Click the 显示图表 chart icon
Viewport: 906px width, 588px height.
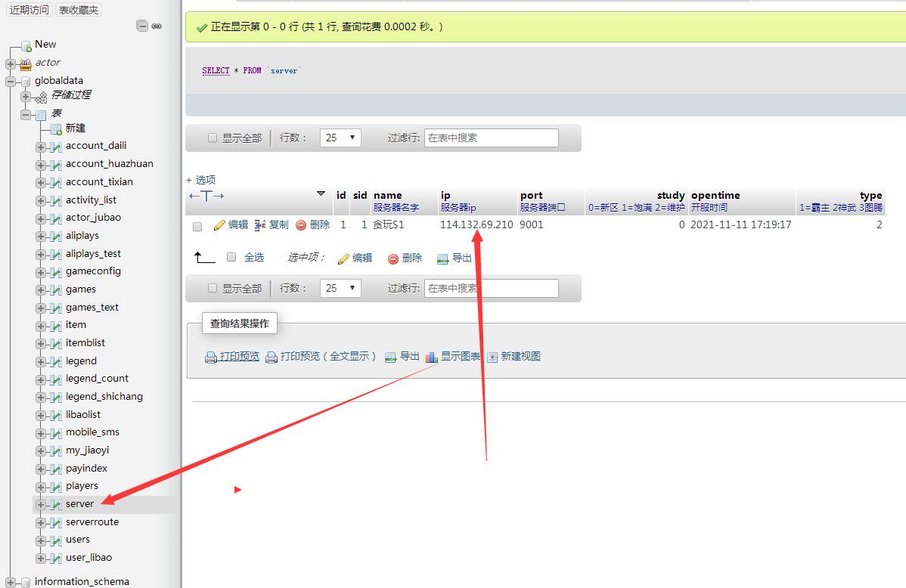pyautogui.click(x=432, y=357)
